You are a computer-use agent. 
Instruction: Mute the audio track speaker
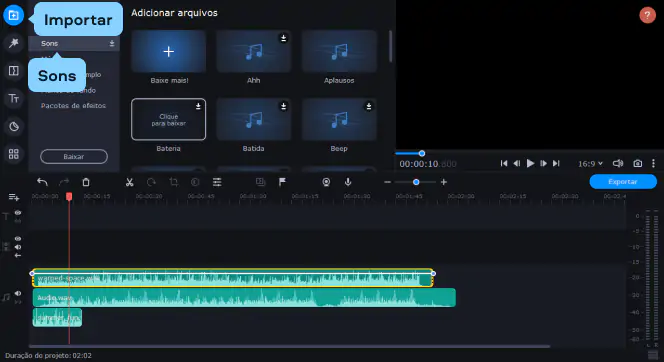click(x=18, y=293)
